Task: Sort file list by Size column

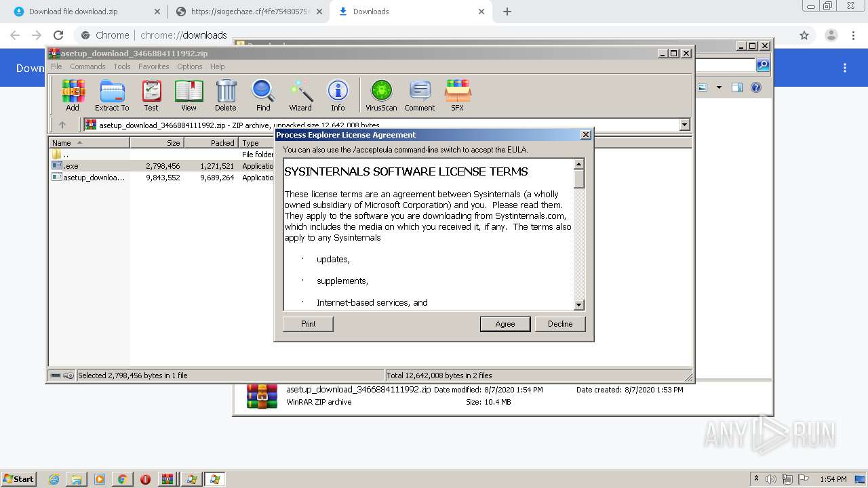Action: click(x=157, y=143)
